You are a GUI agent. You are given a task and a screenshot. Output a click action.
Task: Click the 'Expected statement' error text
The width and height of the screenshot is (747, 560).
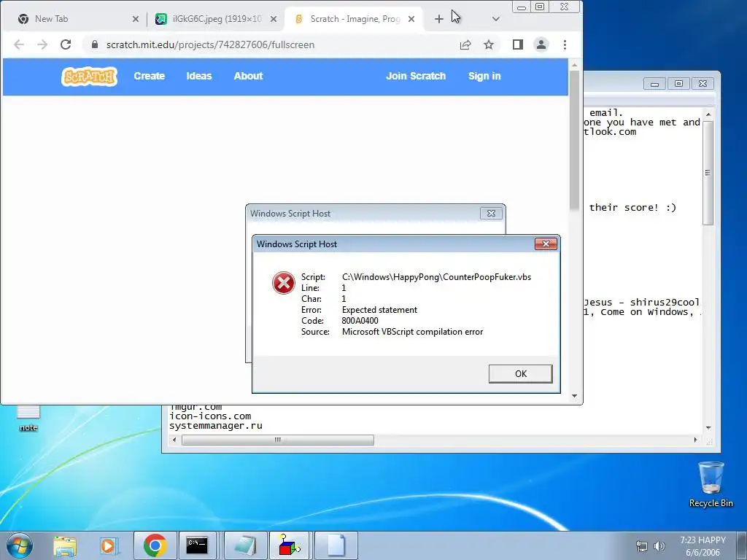pos(379,310)
